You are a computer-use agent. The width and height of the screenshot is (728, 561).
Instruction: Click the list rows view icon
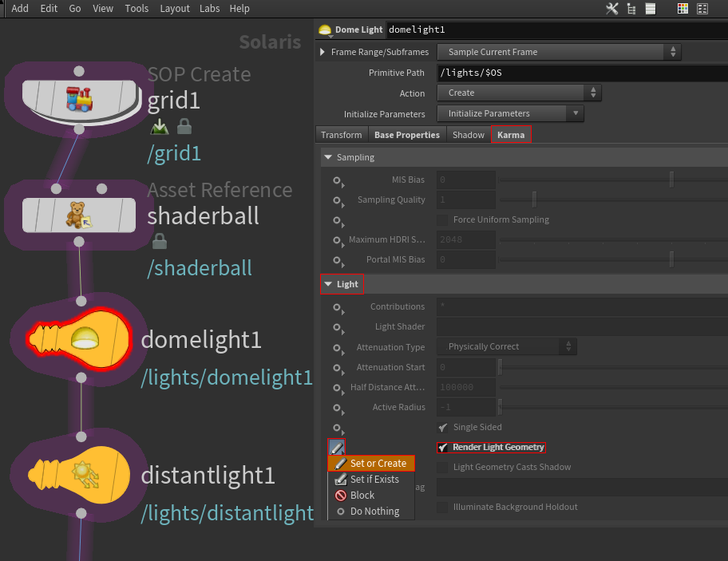pos(651,9)
